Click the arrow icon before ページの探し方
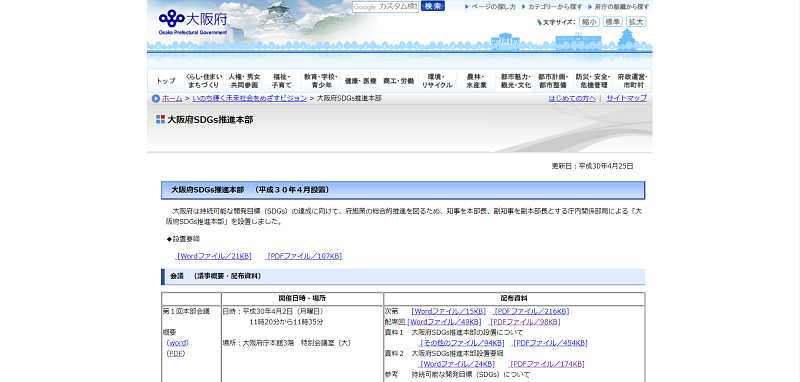 [x=467, y=7]
